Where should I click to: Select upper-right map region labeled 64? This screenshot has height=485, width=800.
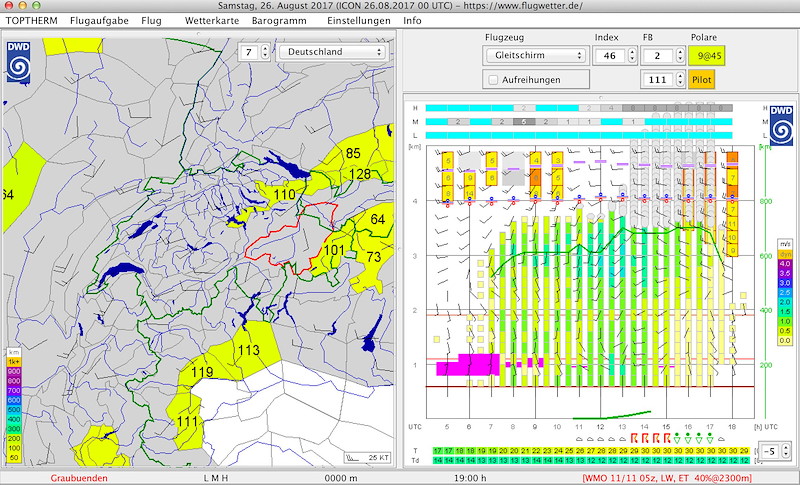coord(378,219)
